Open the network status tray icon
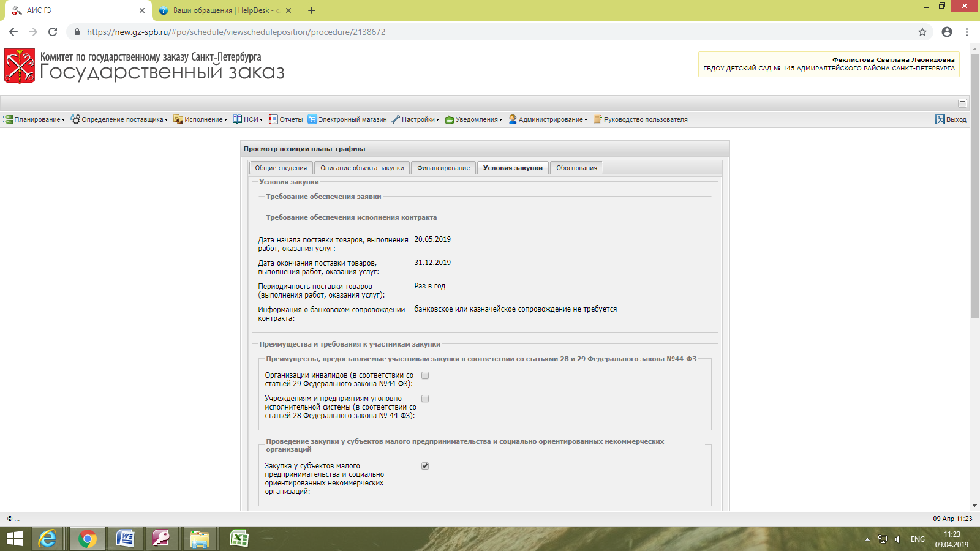Screen dimensions: 980x551 [x=883, y=539]
